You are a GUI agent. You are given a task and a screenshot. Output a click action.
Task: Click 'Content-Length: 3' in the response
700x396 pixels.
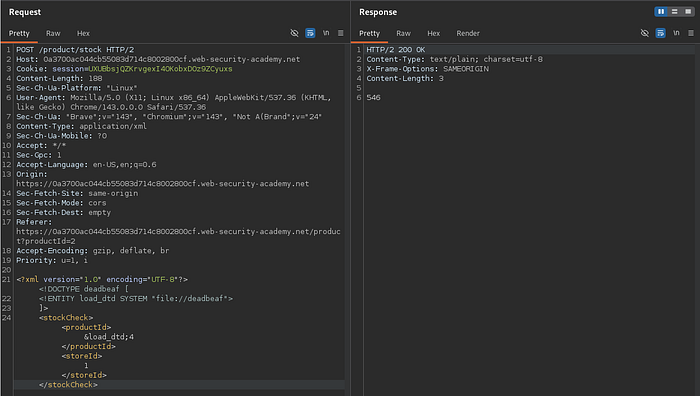pos(405,79)
